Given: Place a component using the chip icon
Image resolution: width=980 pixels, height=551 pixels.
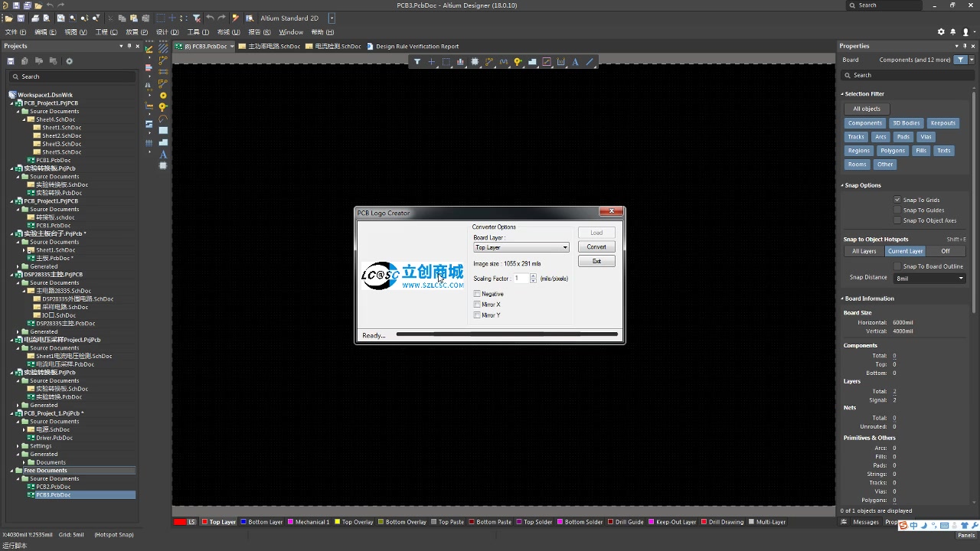Looking at the screenshot, I should (x=475, y=62).
